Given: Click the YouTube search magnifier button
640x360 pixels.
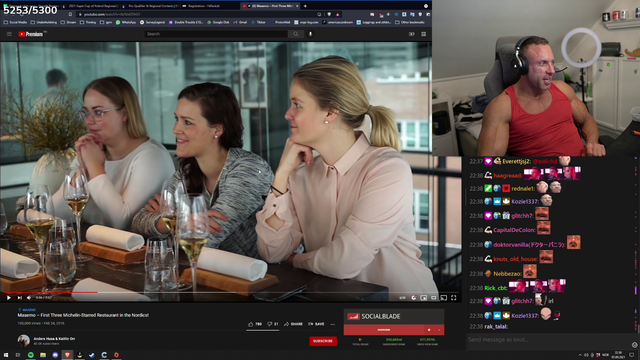Looking at the screenshot, I should (x=296, y=34).
